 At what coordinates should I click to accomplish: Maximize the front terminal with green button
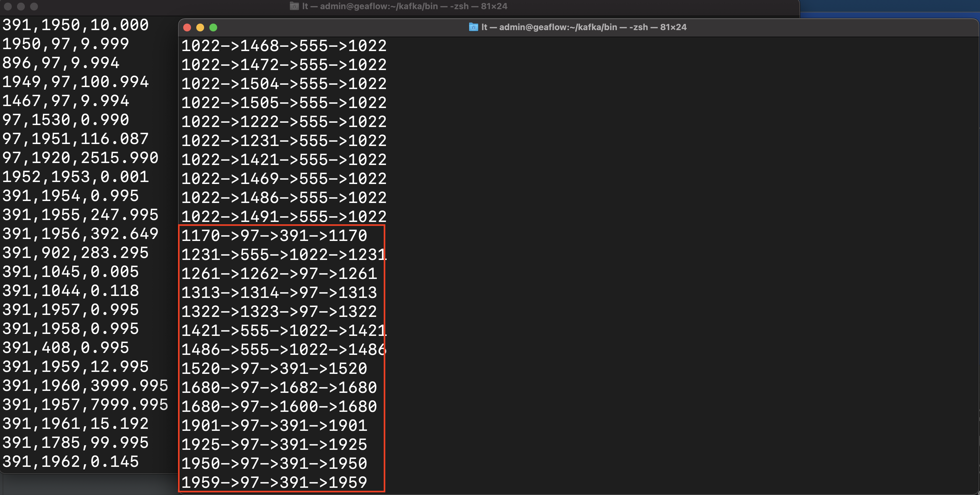pyautogui.click(x=213, y=27)
